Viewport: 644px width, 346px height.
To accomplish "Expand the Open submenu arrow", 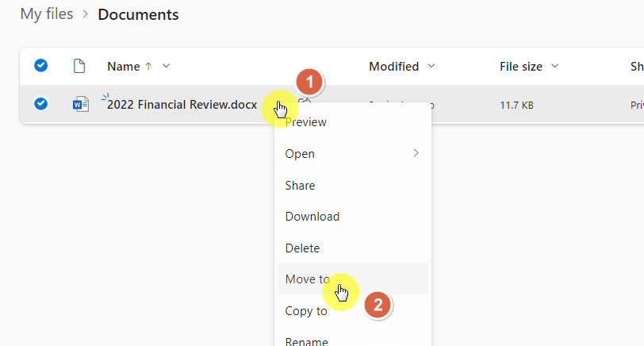I will (416, 153).
